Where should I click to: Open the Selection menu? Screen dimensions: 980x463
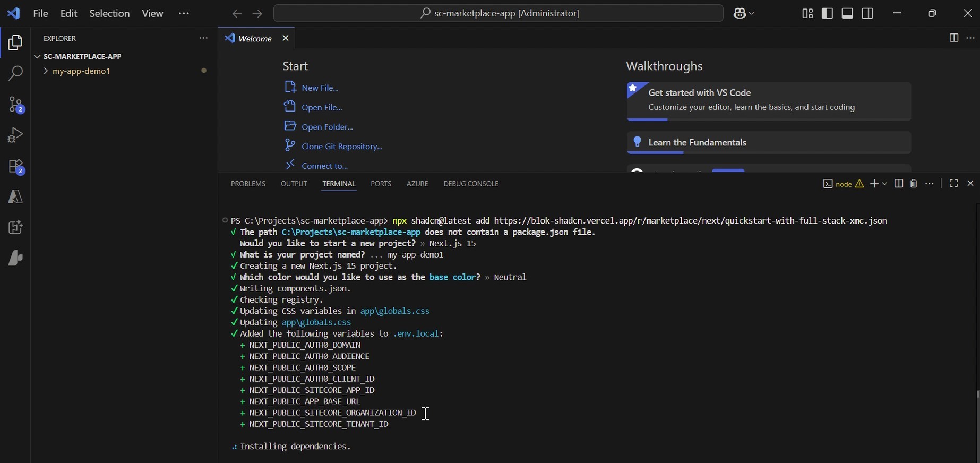tap(109, 14)
